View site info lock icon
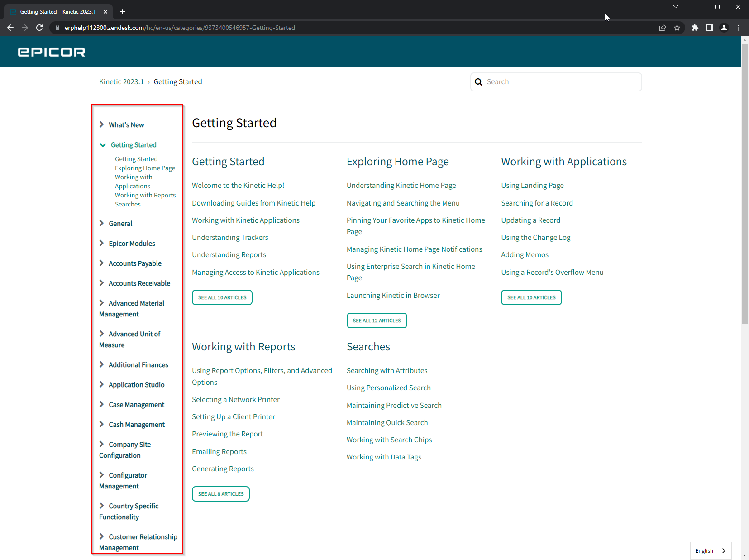749x560 pixels. click(x=57, y=28)
